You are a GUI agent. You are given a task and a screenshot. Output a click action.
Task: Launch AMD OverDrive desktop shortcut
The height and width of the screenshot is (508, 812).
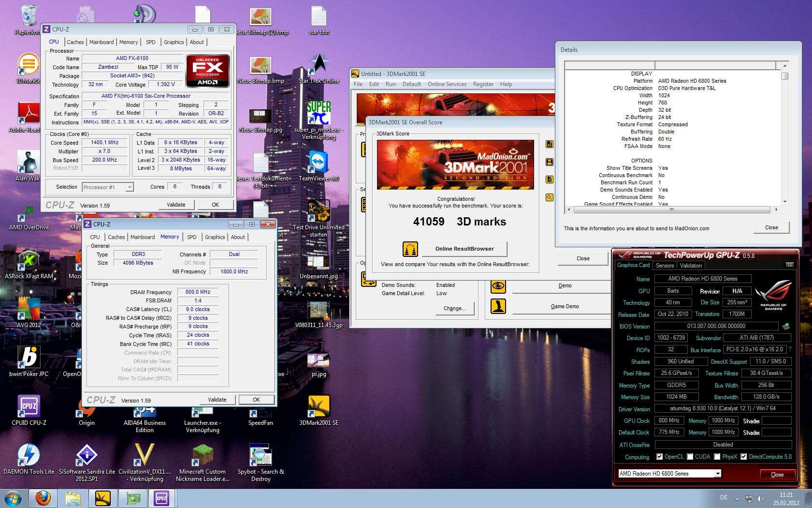tap(29, 216)
